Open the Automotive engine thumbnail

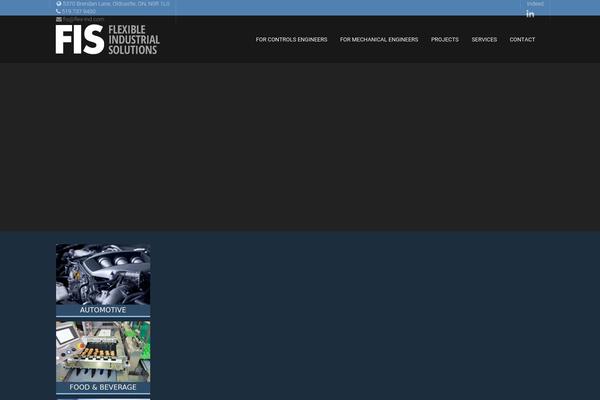point(103,274)
